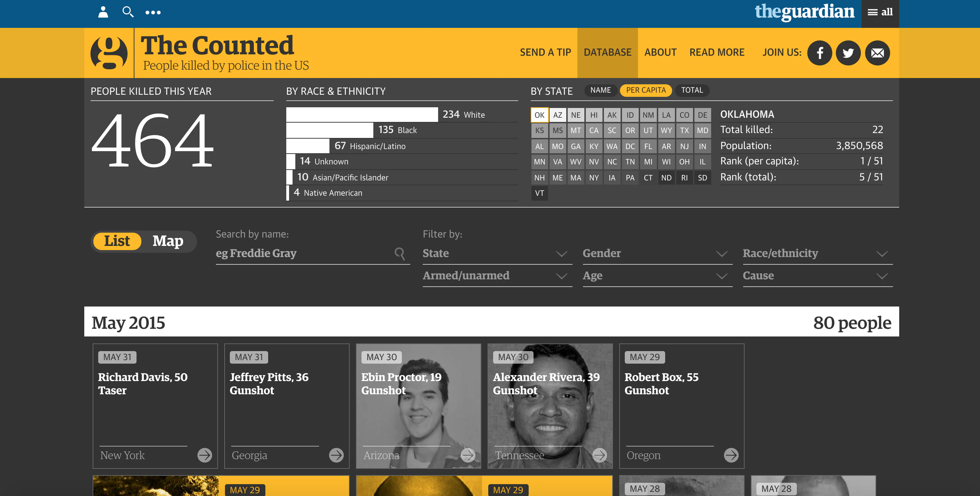Image resolution: width=980 pixels, height=496 pixels.
Task: Open the Cause filter dropdown
Action: [x=817, y=276]
